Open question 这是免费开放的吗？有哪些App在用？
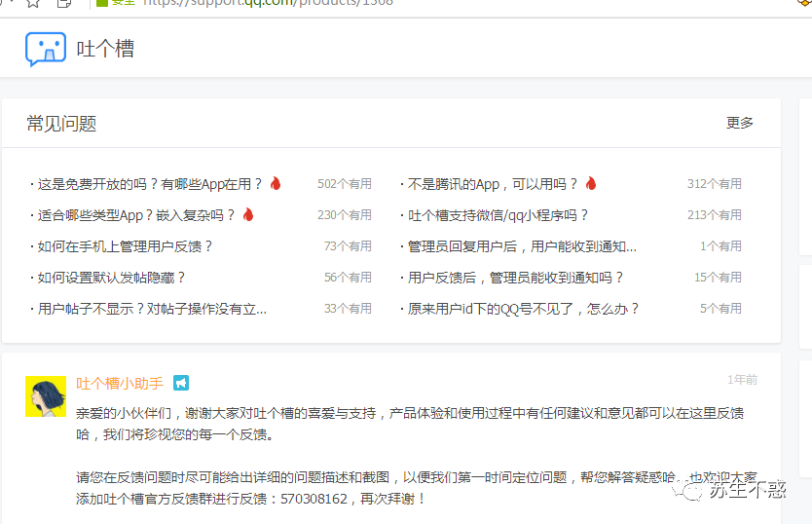The width and height of the screenshot is (812, 524). click(x=150, y=184)
